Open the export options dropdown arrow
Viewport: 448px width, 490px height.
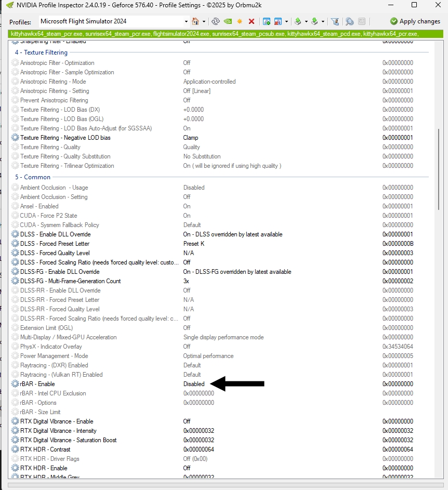click(x=306, y=21)
